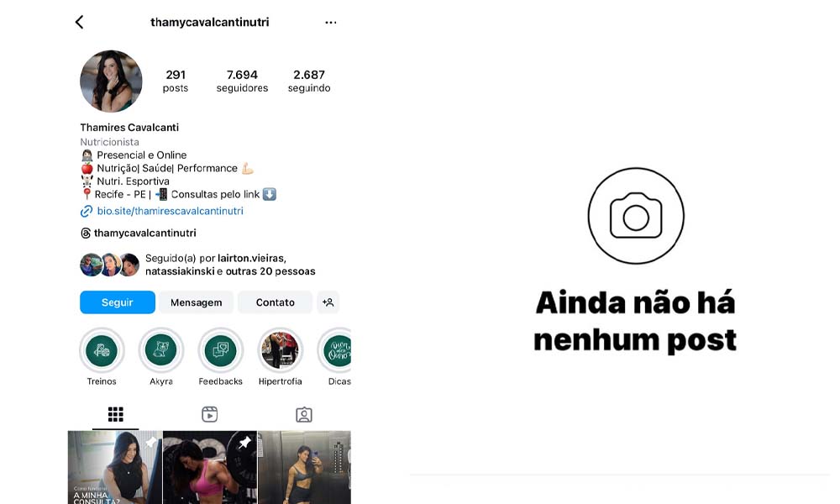
Task: Switch to the Reels tab
Action: (209, 414)
